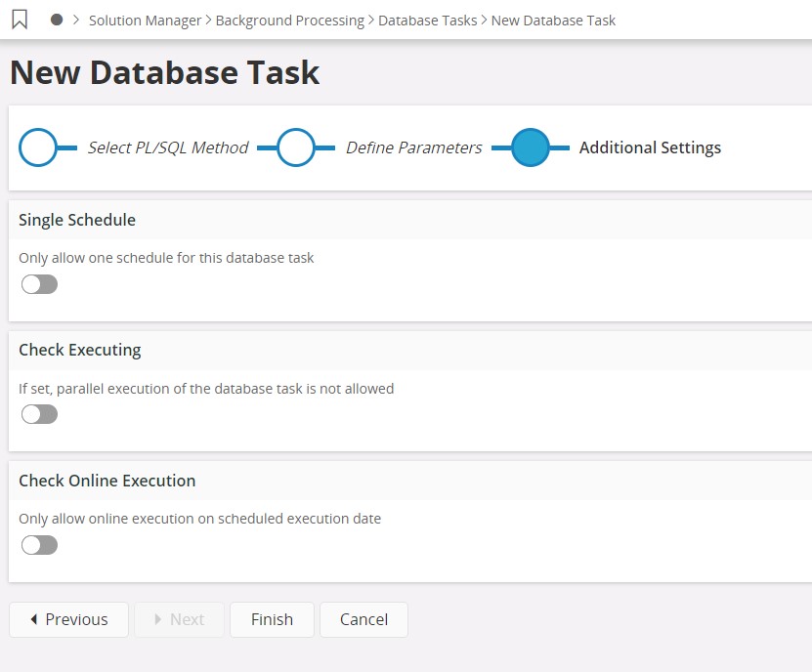
Task: Select the Select PL/SQL Method step label
Action: [x=168, y=147]
